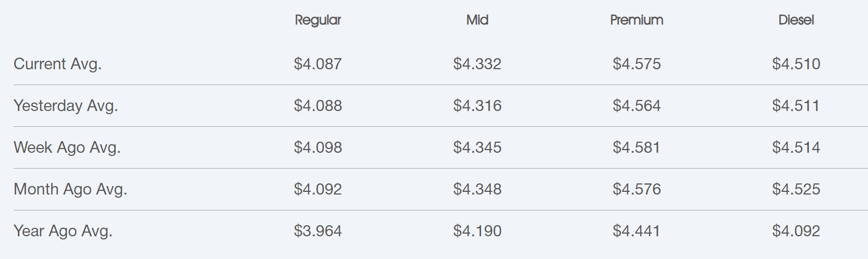Select the Year Ago Avg. row label

click(63, 231)
